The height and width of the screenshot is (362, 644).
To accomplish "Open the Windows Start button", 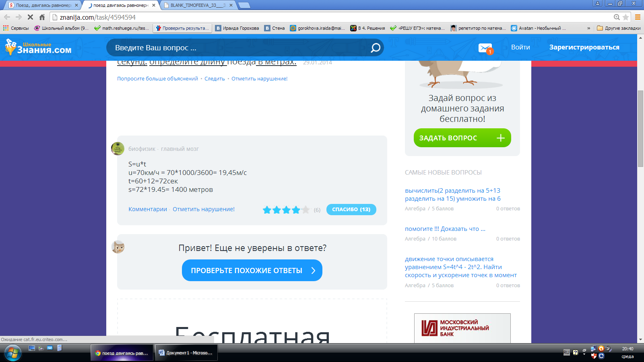I will click(x=12, y=353).
